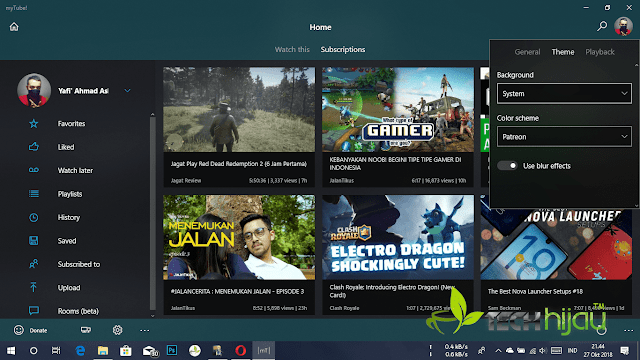Click the Clash Royale channel name

pyautogui.click(x=344, y=308)
